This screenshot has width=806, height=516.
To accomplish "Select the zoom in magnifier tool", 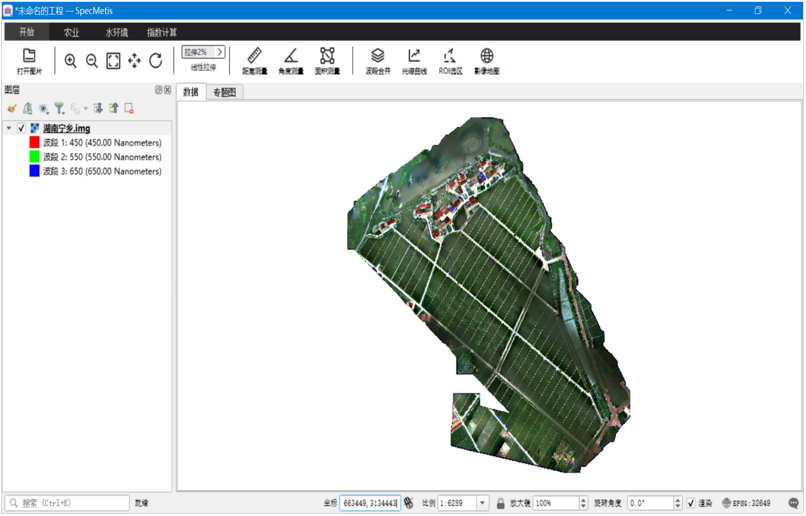I will pos(70,61).
